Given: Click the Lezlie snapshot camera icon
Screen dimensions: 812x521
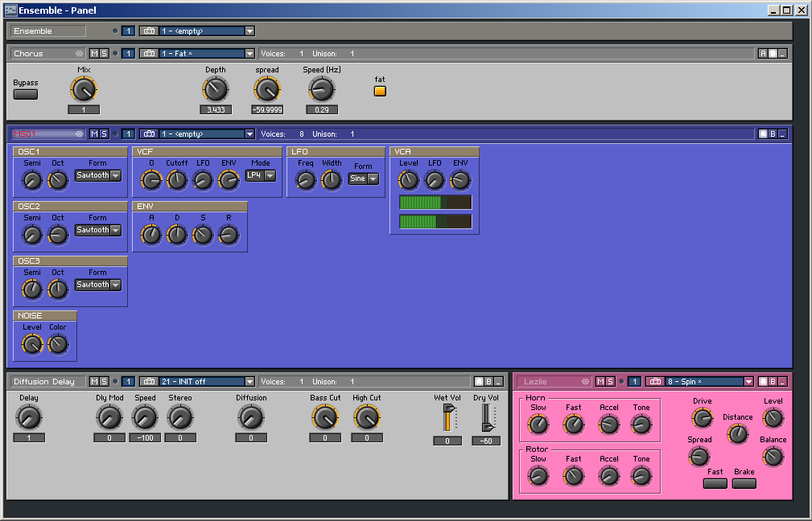Looking at the screenshot, I should (655, 381).
